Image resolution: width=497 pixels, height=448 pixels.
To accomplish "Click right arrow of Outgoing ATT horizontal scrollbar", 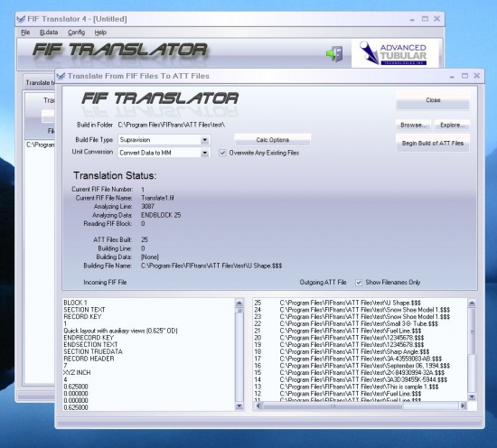I will [463, 406].
